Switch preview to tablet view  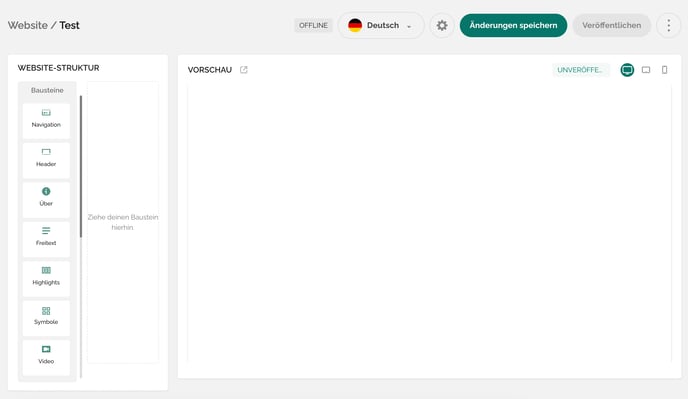[646, 70]
